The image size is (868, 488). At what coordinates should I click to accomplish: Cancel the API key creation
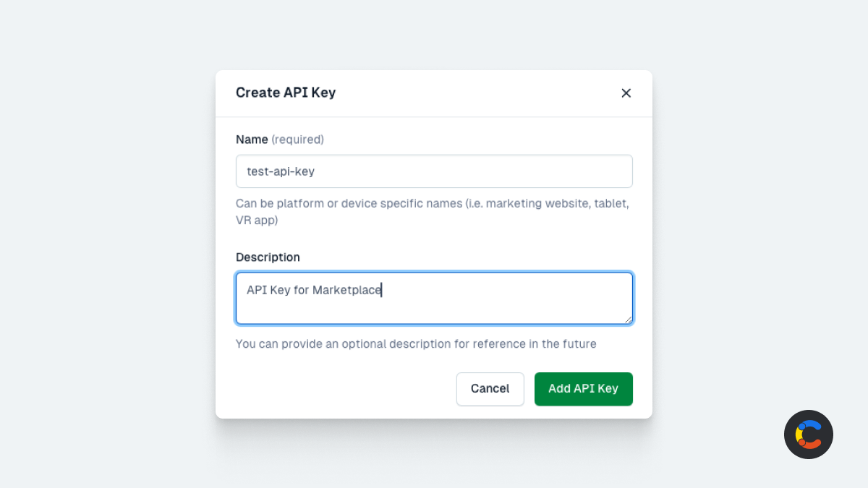(x=490, y=389)
